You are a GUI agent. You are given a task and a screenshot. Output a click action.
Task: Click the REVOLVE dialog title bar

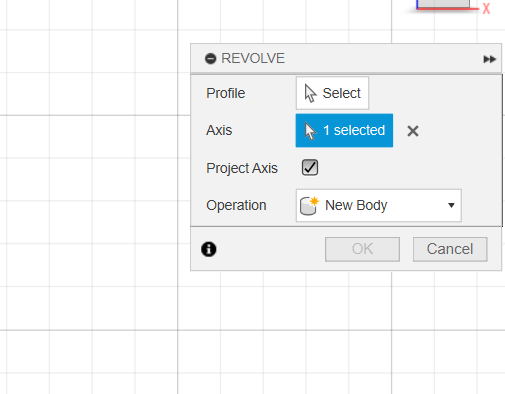346,59
